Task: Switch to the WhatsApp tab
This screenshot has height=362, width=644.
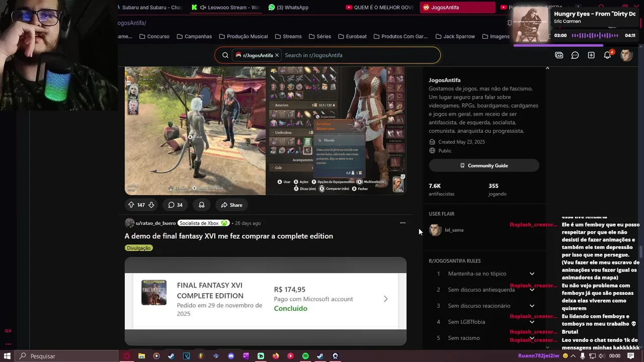Action: (x=289, y=8)
